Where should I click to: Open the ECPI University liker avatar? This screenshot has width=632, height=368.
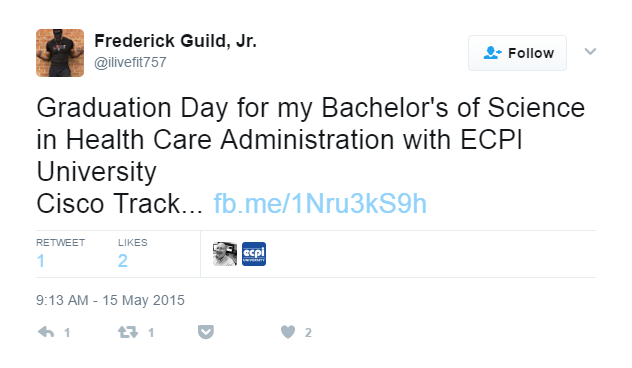coord(254,254)
